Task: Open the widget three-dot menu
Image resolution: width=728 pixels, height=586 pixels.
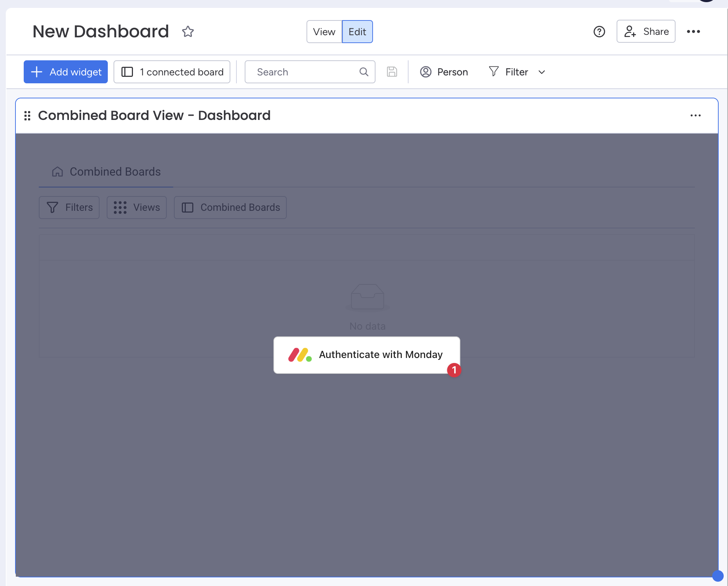Action: (x=695, y=116)
